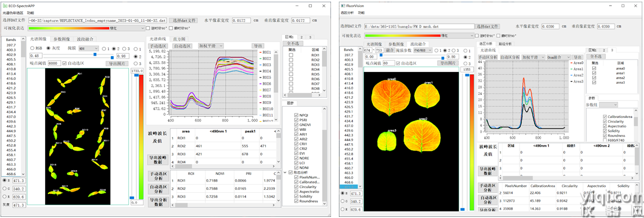Check the F690/F740 checkbox in FluorVision
Screen dimensions: 644x218
click(x=605, y=140)
